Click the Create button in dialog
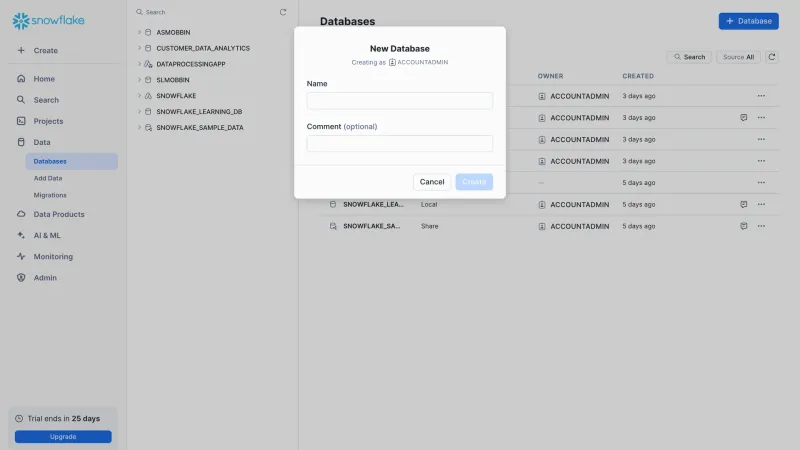 click(x=474, y=182)
